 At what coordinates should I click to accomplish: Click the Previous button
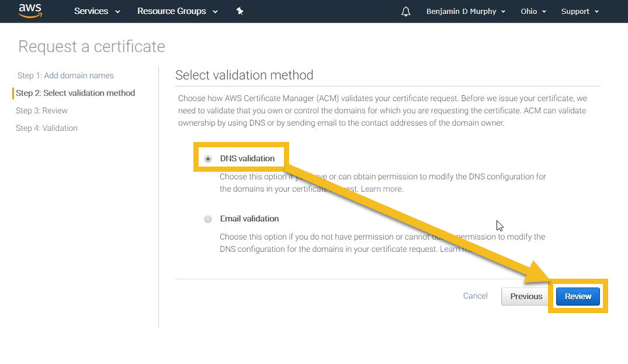click(x=526, y=296)
